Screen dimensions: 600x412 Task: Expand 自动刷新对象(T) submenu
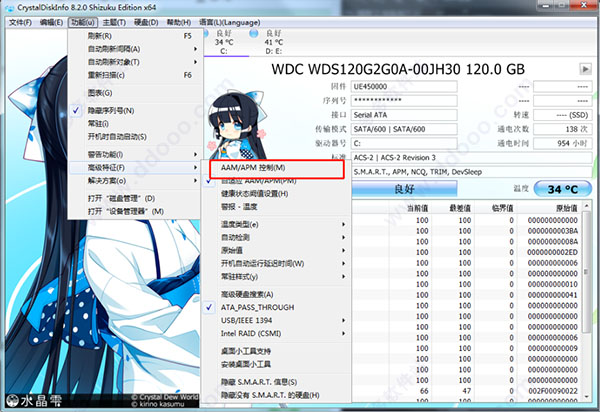point(135,62)
